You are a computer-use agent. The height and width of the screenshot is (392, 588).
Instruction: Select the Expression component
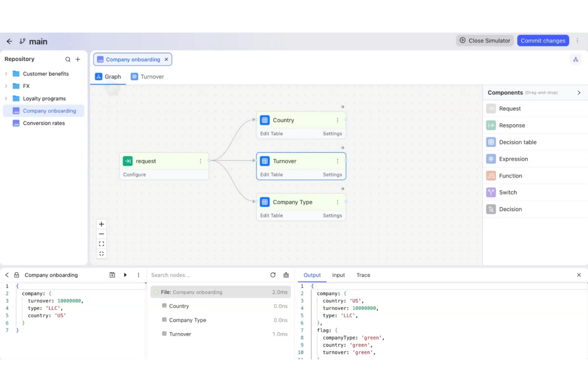click(513, 159)
